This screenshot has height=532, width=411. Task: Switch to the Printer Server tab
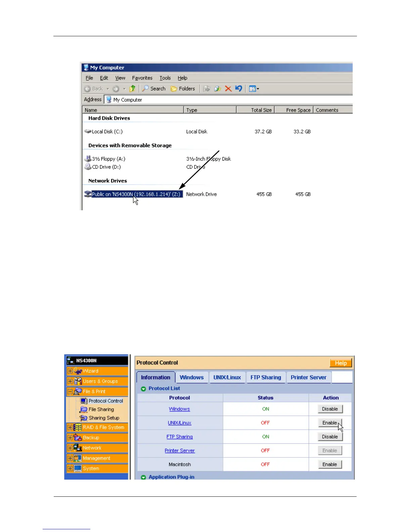309,377
